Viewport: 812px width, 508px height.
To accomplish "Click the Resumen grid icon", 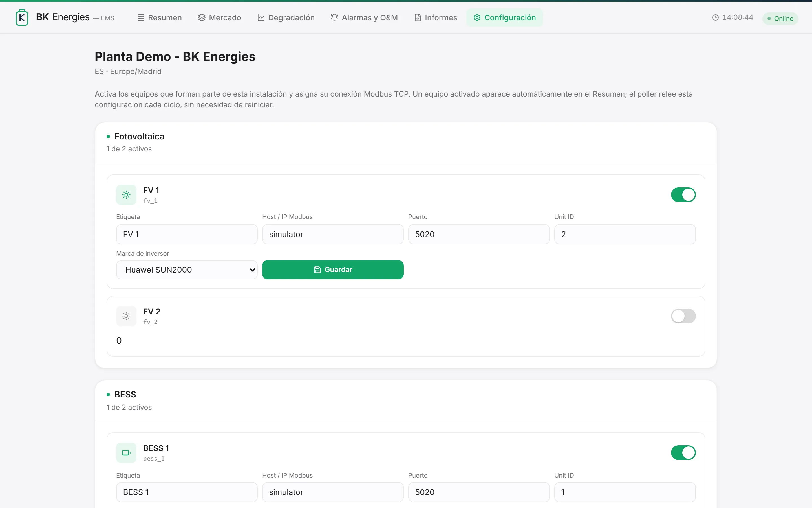I will [141, 17].
